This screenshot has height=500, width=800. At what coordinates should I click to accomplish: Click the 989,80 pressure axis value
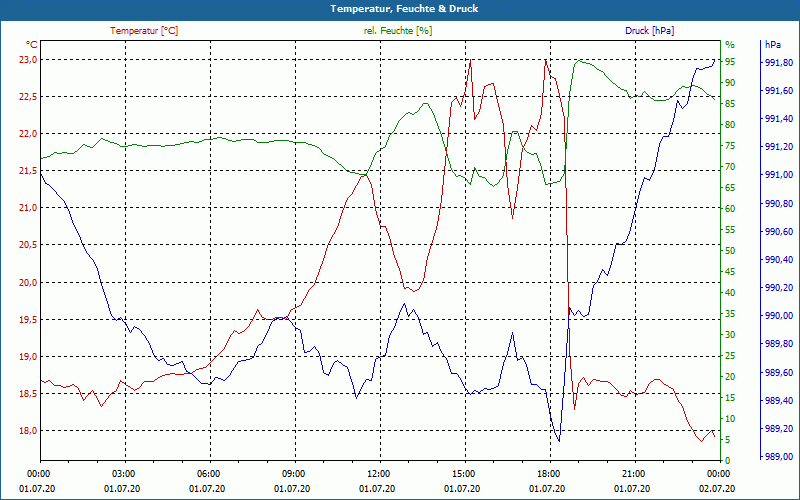[x=779, y=344]
